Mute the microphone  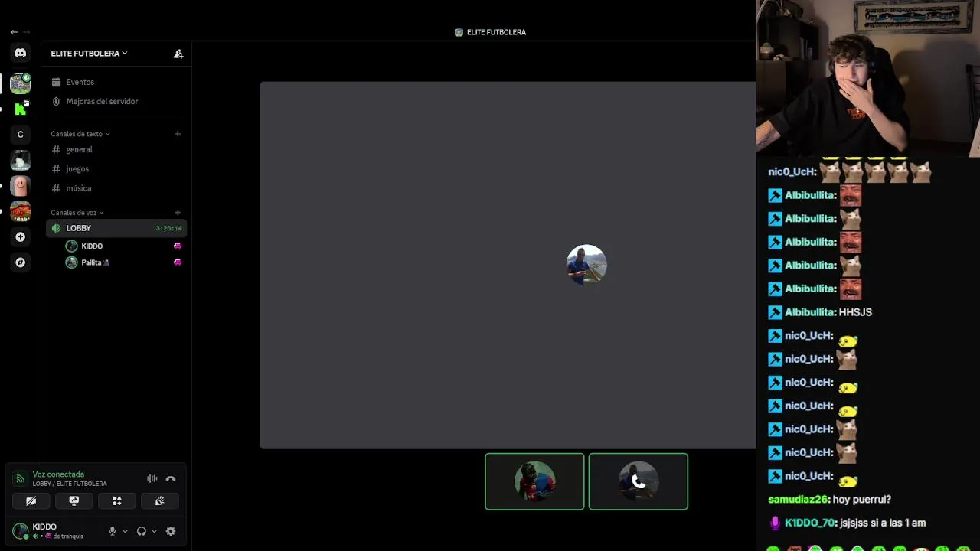click(113, 531)
